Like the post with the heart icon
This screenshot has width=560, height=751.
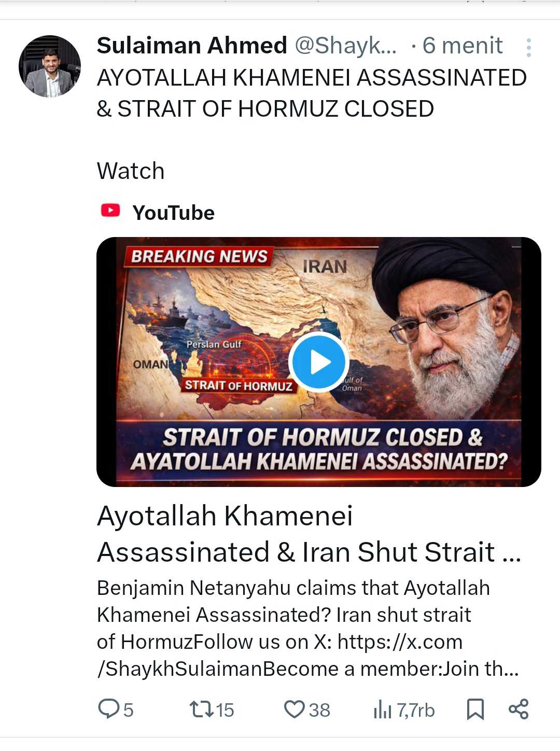coord(294,709)
